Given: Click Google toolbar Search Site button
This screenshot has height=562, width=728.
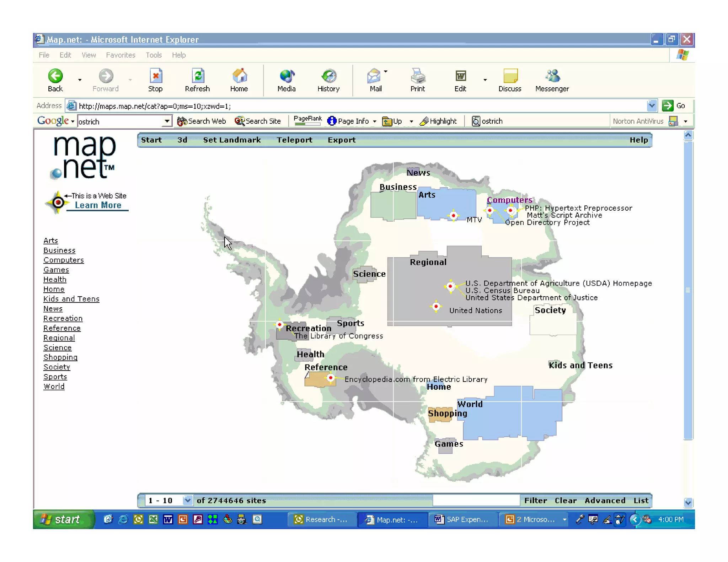Looking at the screenshot, I should click(258, 121).
